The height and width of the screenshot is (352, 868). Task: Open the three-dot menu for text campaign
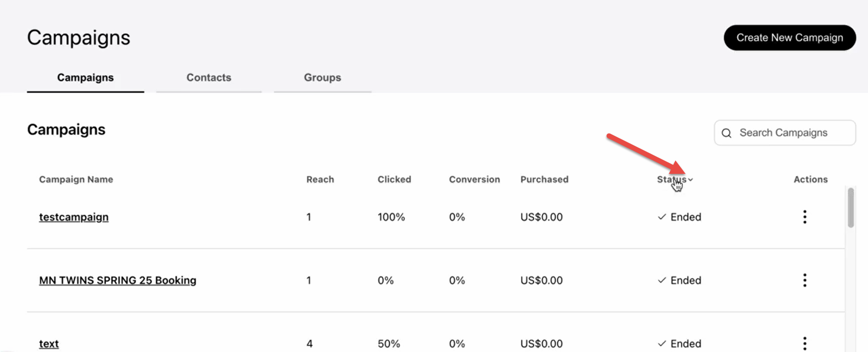[804, 343]
